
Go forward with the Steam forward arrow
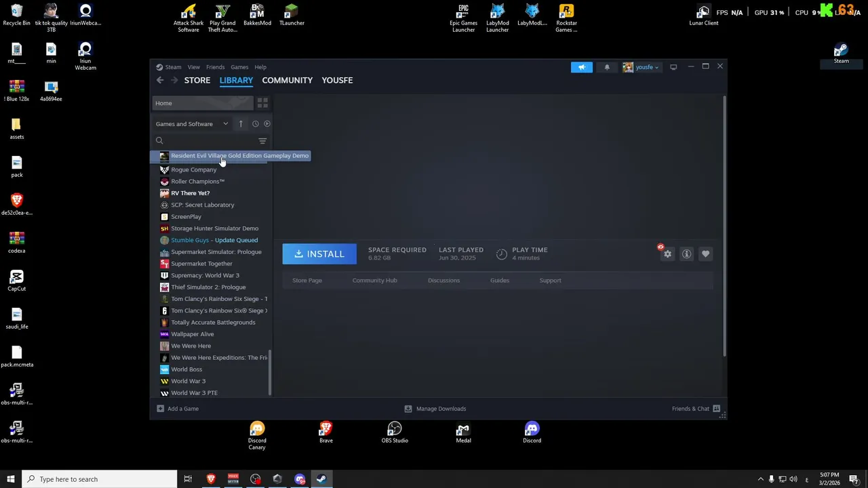click(174, 80)
